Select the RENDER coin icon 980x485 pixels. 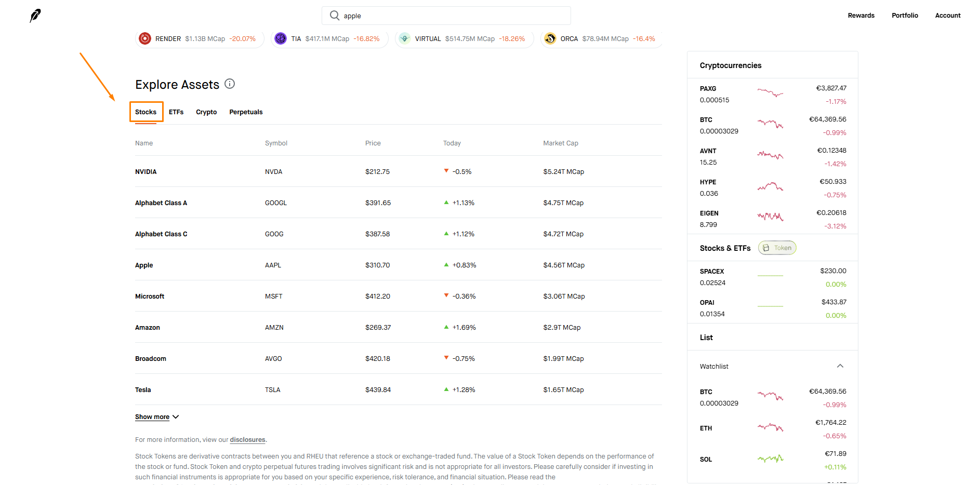point(145,38)
